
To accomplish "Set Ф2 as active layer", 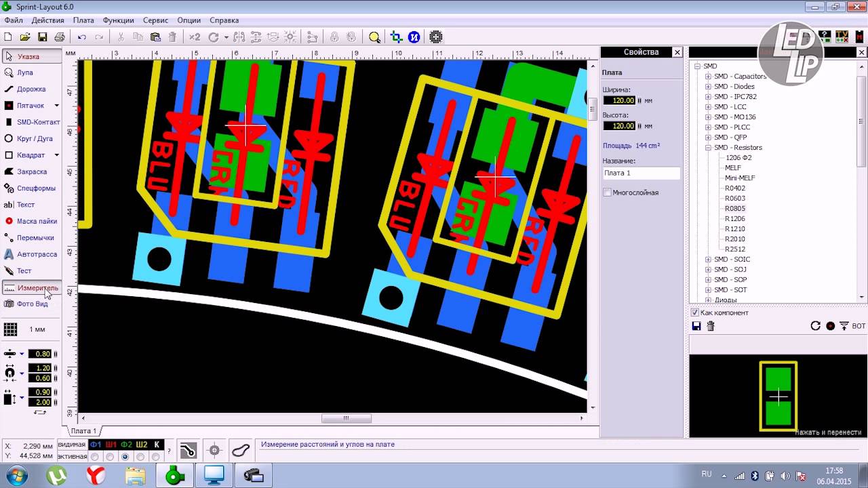I will click(x=125, y=457).
